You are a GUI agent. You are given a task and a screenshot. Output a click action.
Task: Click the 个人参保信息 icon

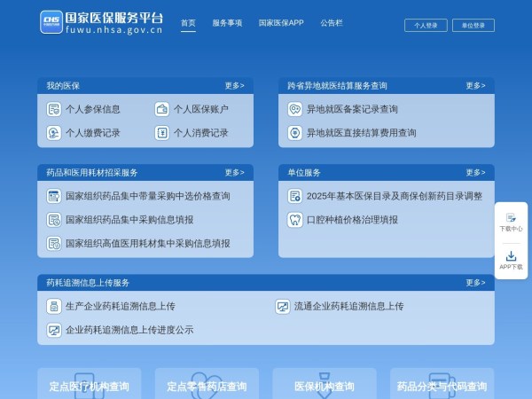coord(53,109)
